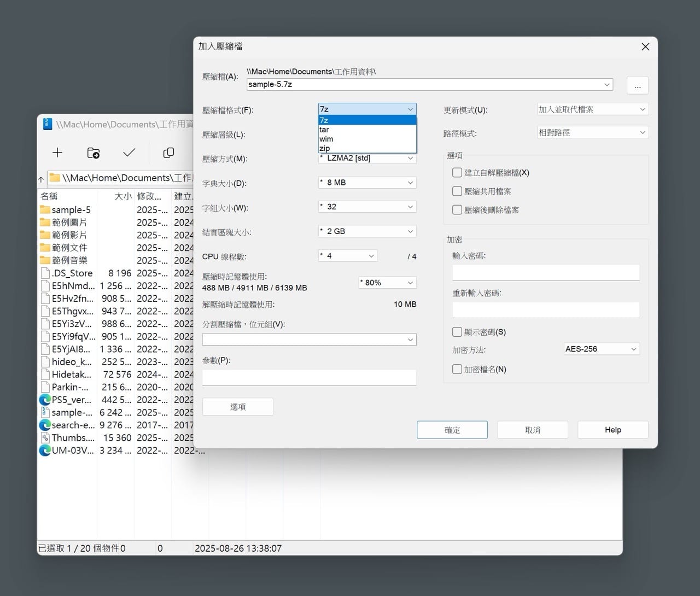
Task: Click the 輸入密碼 field
Action: pos(546,273)
